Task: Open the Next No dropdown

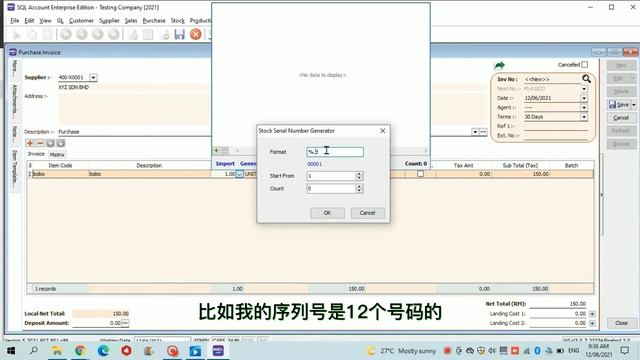Action: pos(584,89)
